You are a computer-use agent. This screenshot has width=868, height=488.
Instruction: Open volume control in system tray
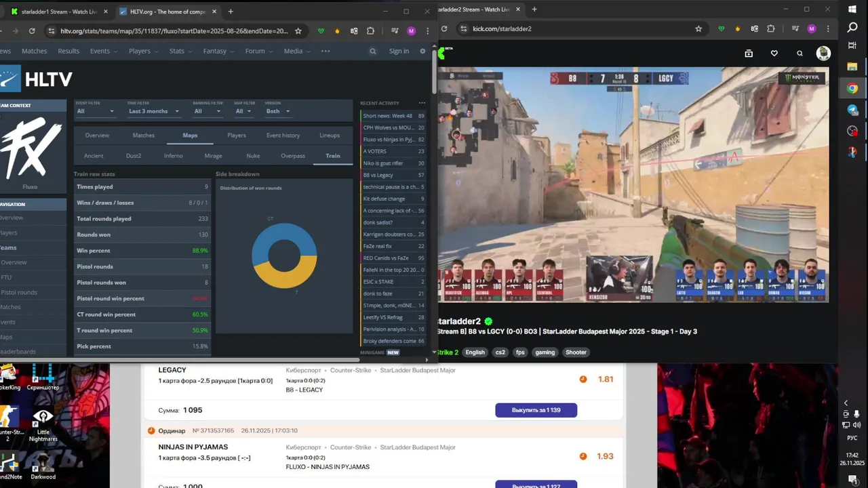(857, 425)
